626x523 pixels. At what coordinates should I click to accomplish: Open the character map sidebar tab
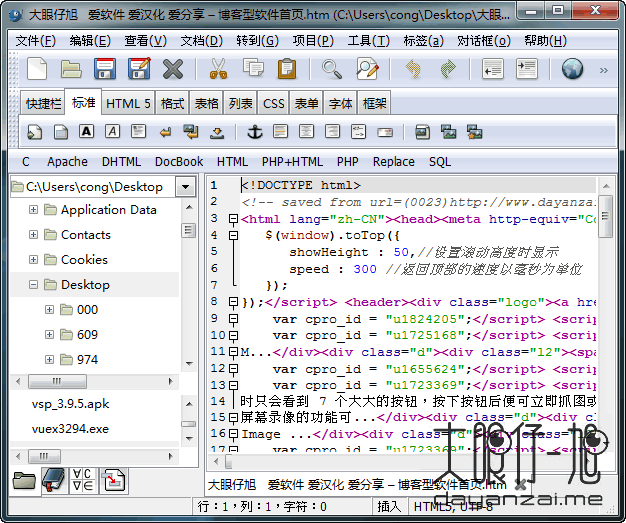pos(83,480)
